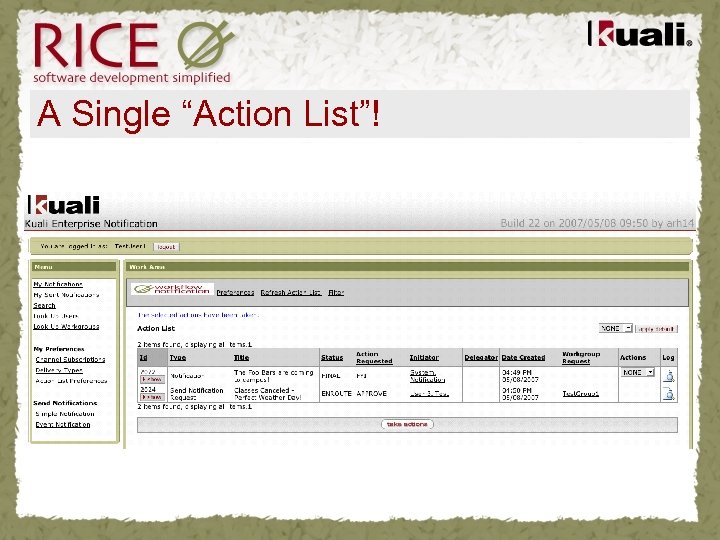Click title 'The Foo Bars are coming'
The height and width of the screenshot is (540, 720).
pyautogui.click(x=274, y=376)
